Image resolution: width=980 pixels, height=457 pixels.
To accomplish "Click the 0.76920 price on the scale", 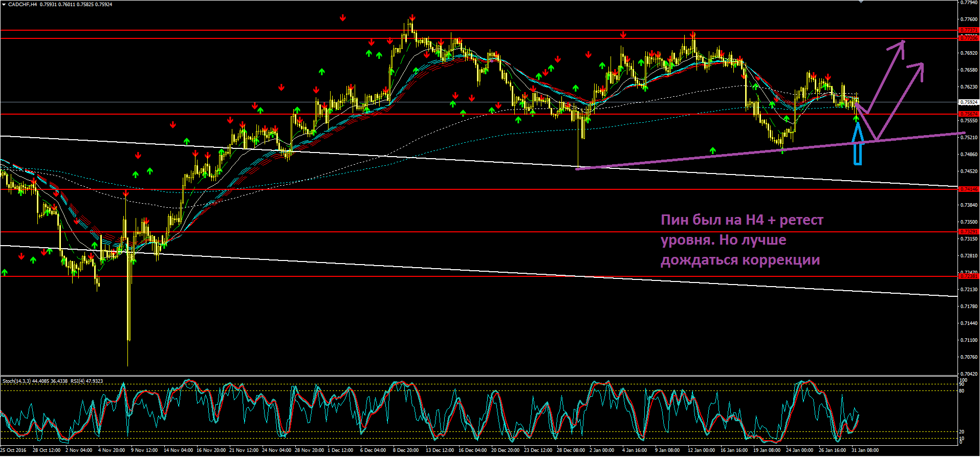I will 969,53.
